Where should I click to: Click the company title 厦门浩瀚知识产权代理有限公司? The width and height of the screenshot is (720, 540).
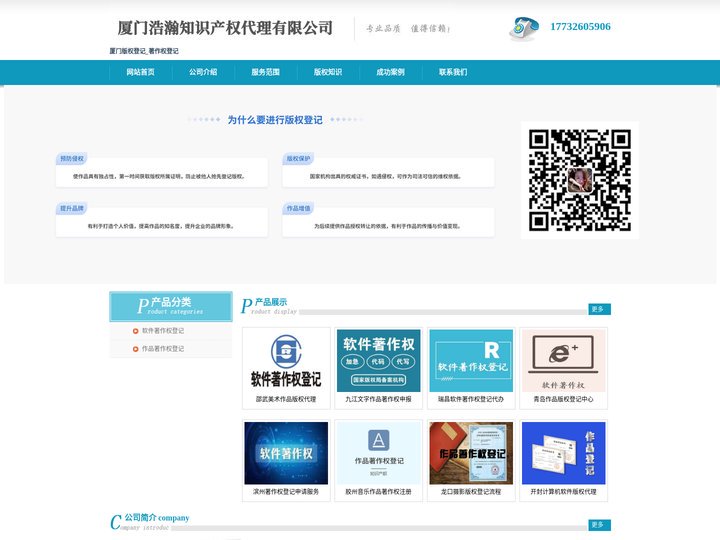pyautogui.click(x=225, y=28)
